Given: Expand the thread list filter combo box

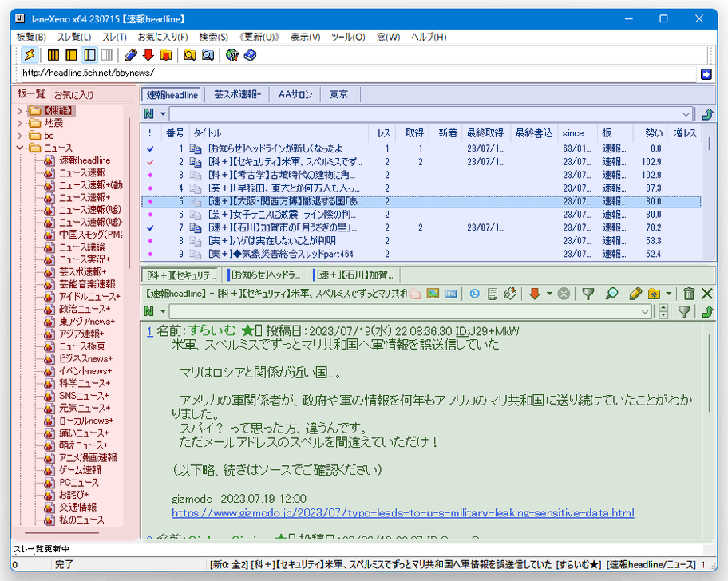Looking at the screenshot, I should point(686,114).
